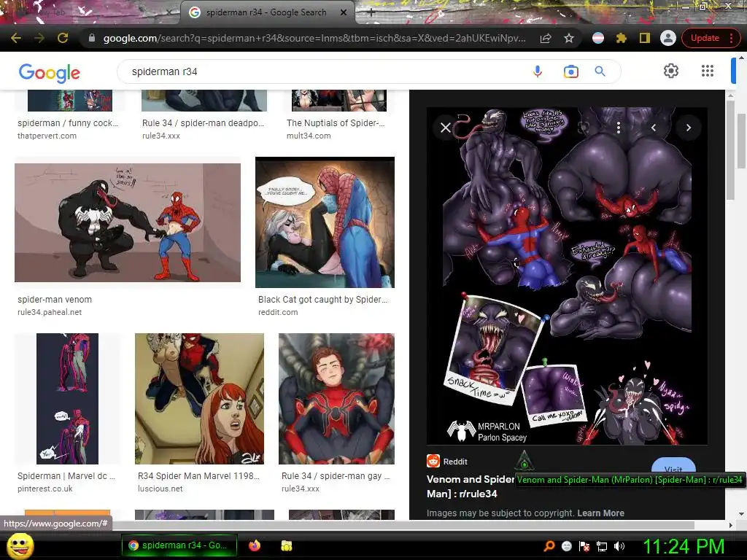This screenshot has height=560, width=747.
Task: Click the 11:24 PM clock
Action: point(684,546)
